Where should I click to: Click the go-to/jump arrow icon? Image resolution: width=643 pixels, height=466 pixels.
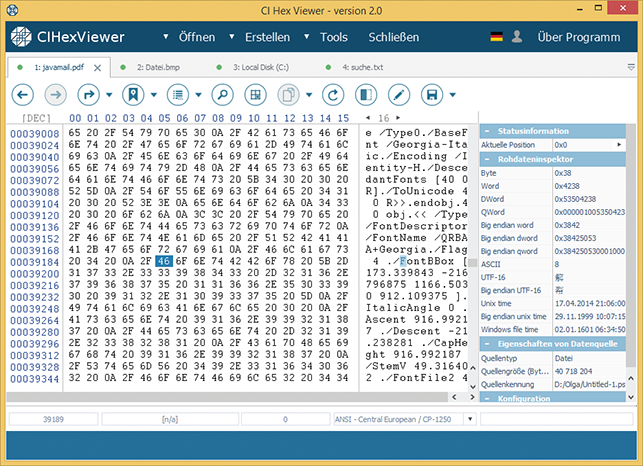click(x=89, y=95)
